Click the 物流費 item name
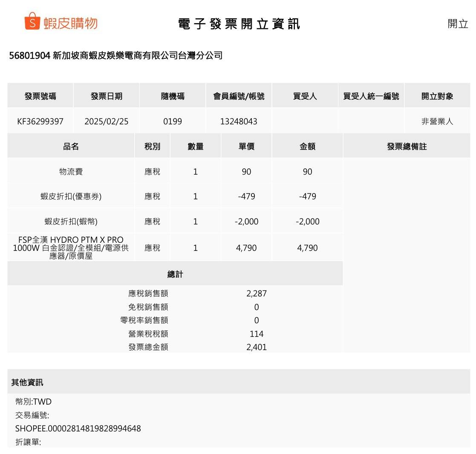Viewport: 476px width, 454px height. 71,172
